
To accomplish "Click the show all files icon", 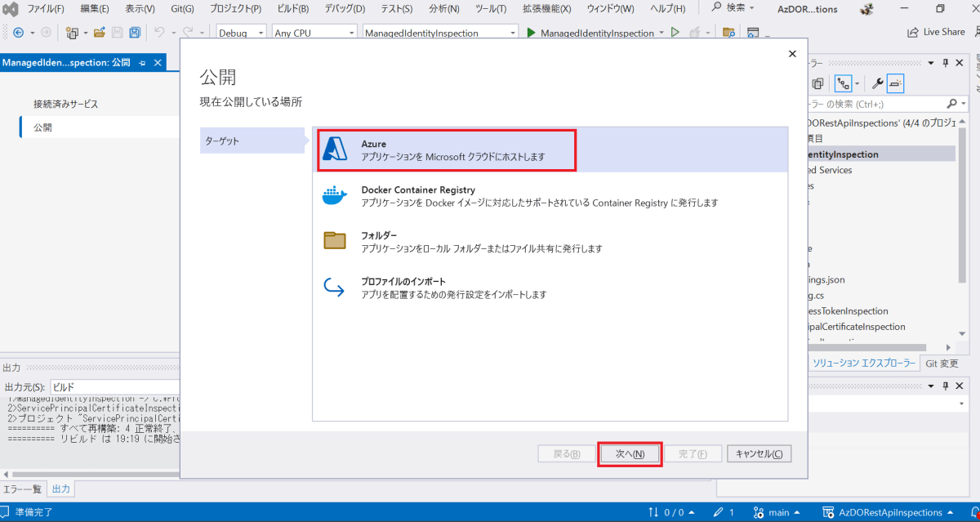I will pyautogui.click(x=817, y=83).
